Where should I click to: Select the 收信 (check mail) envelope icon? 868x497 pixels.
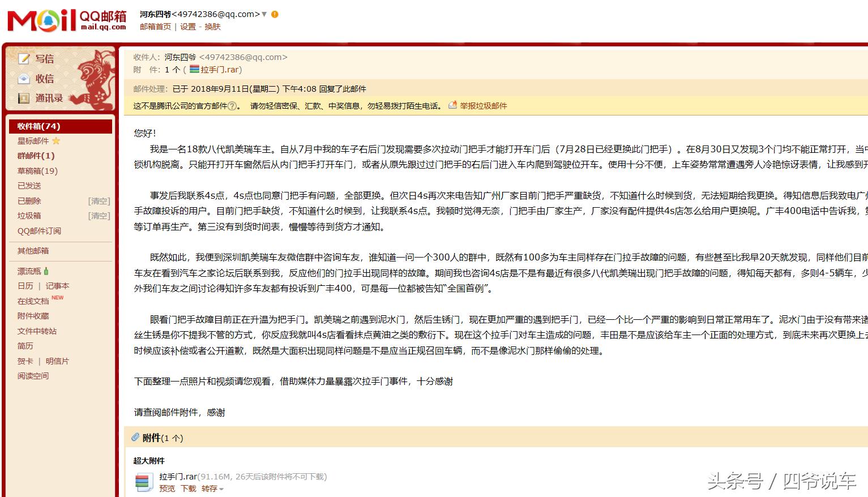click(x=24, y=79)
